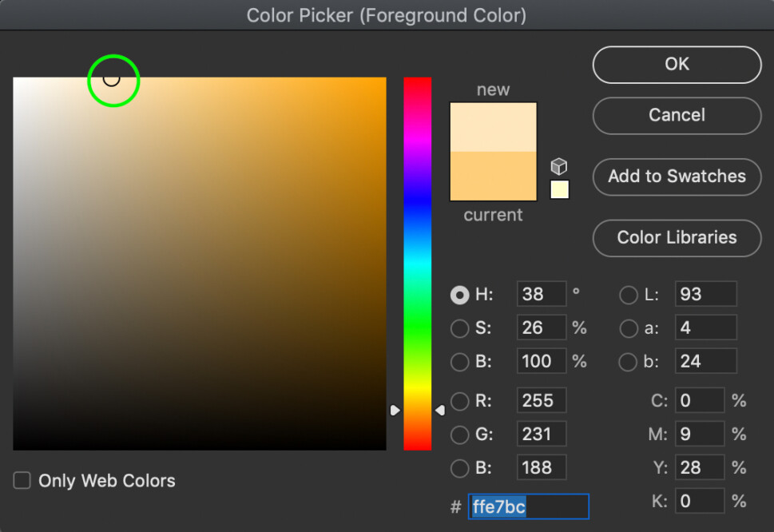Select the B brightness radio button

460,362
